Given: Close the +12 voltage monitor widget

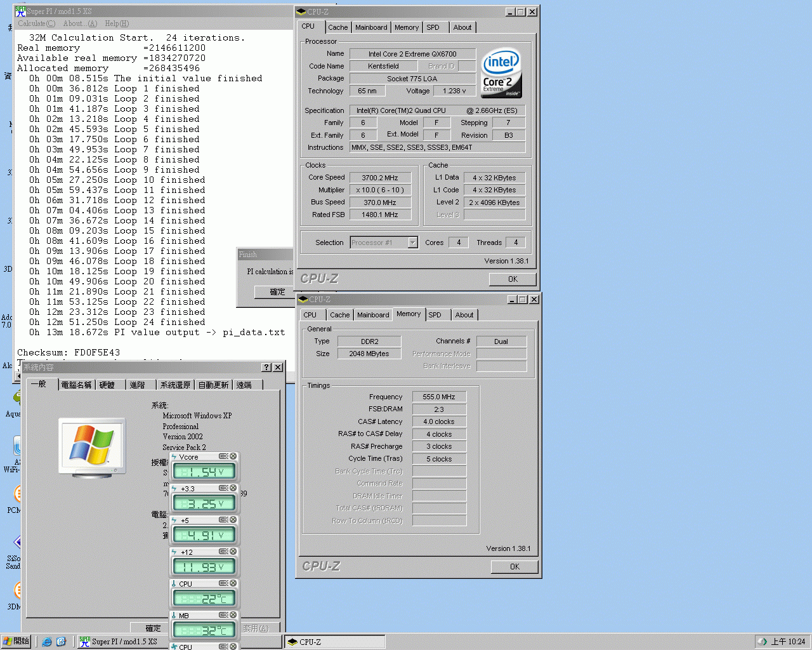Looking at the screenshot, I should (233, 552).
